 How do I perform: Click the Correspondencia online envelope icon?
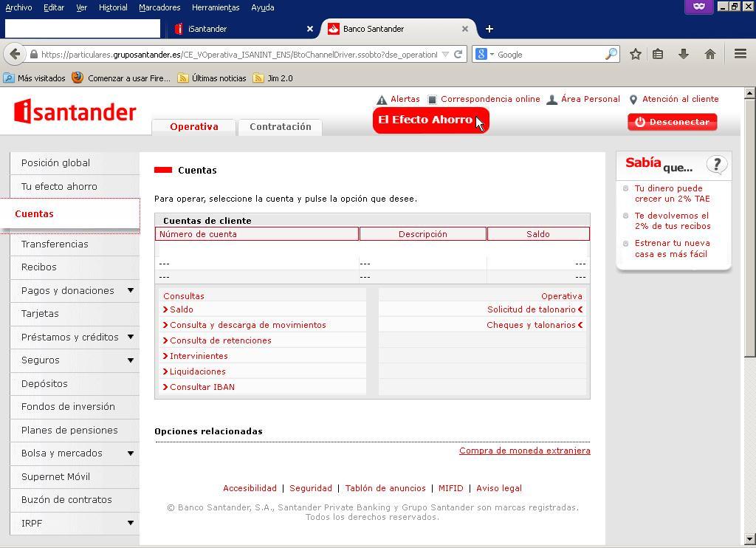pyautogui.click(x=432, y=100)
